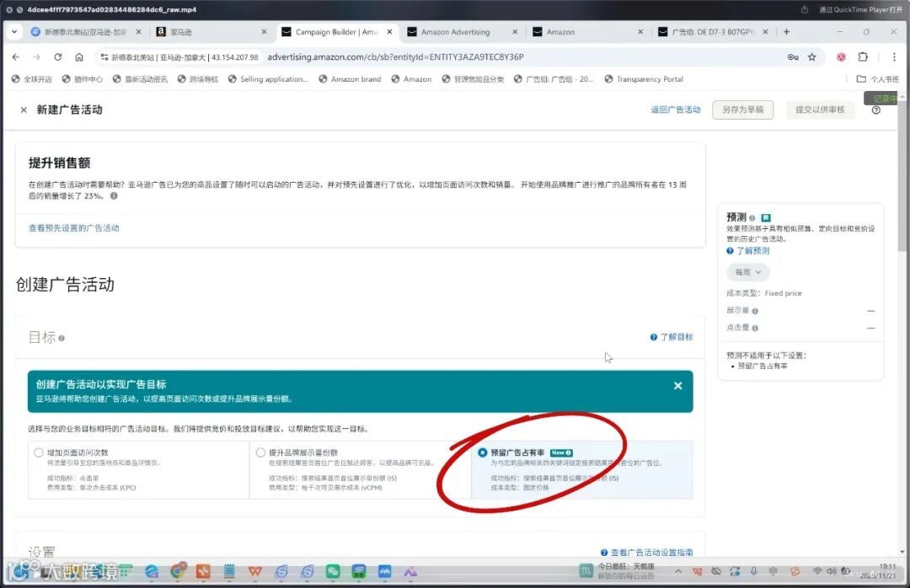Open the Selling application bookmark
Viewport: 910px width, 588px height.
click(268, 79)
